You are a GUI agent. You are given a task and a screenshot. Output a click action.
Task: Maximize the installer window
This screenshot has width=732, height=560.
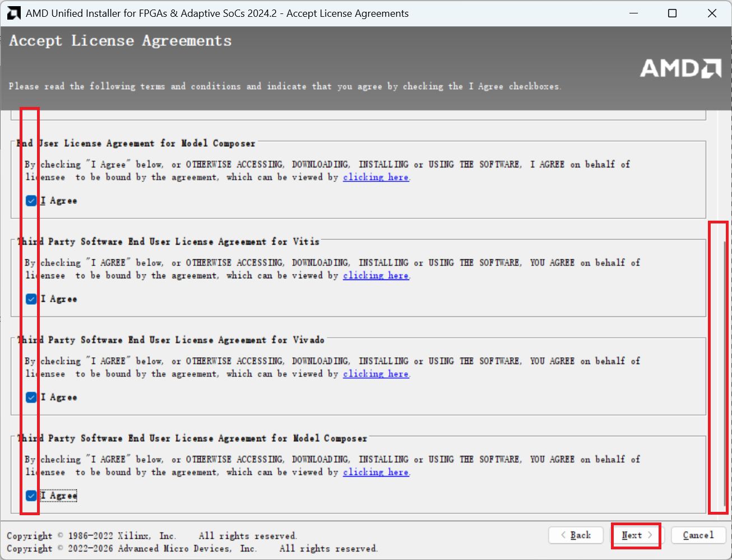tap(673, 13)
